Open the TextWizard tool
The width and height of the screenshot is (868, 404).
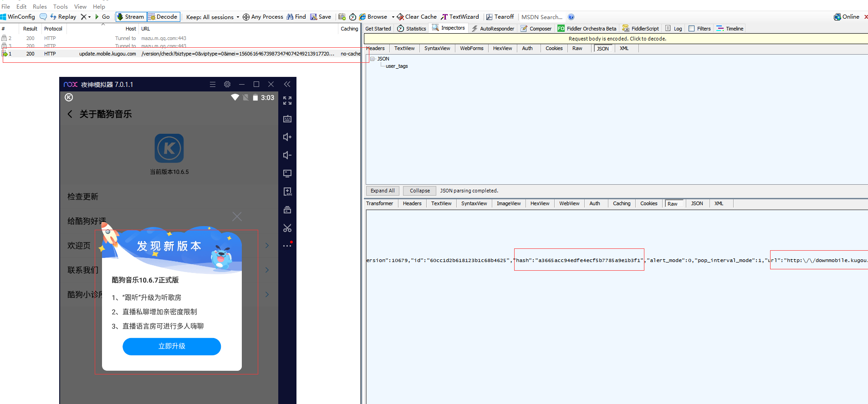pos(460,17)
